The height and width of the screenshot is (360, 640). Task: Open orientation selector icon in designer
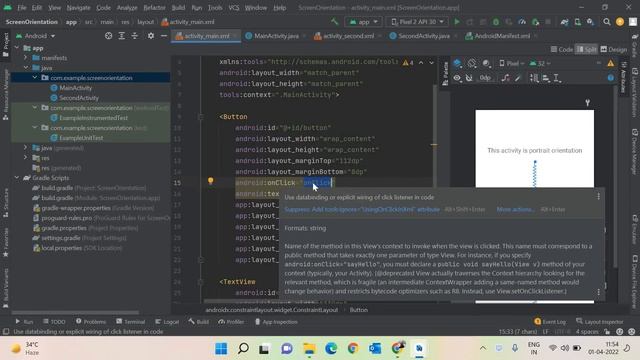[x=472, y=63]
